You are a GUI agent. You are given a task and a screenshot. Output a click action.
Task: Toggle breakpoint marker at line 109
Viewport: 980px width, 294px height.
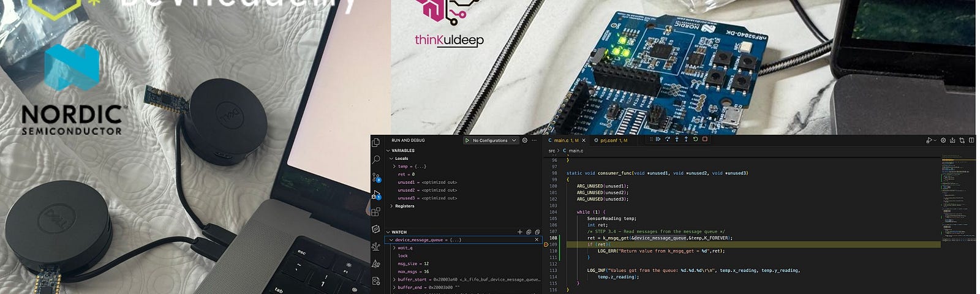pyautogui.click(x=546, y=244)
